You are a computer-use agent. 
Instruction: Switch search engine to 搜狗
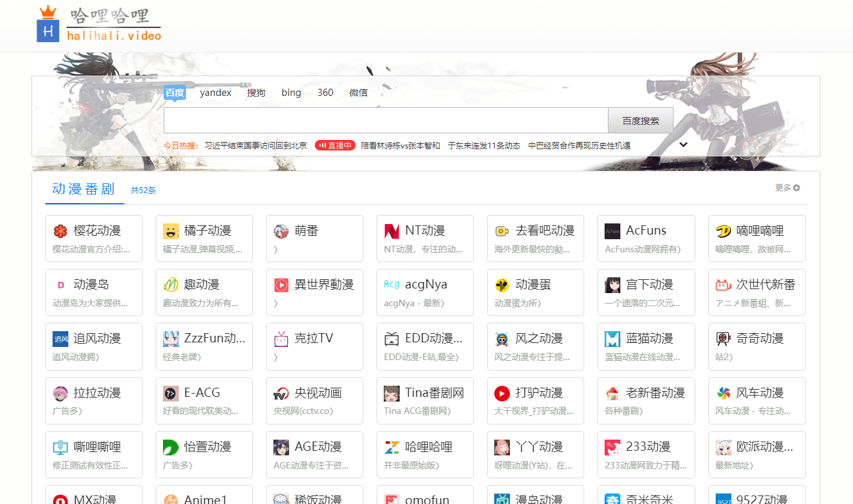pos(256,93)
